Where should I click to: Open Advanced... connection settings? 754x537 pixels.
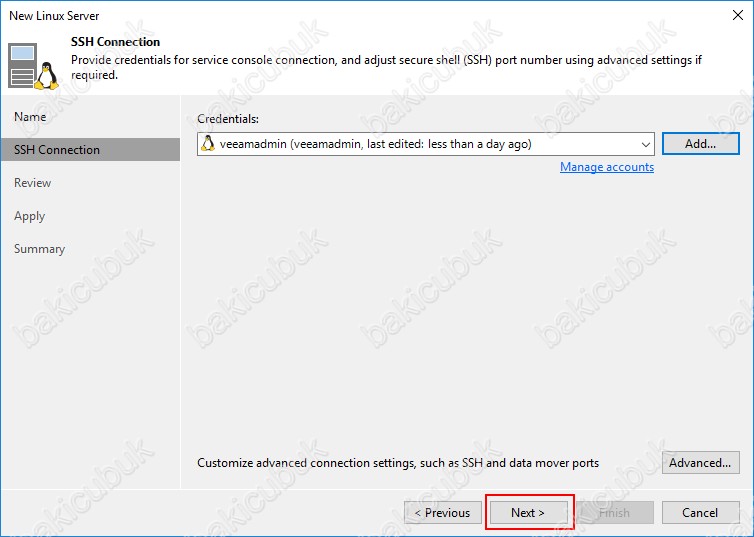click(701, 462)
